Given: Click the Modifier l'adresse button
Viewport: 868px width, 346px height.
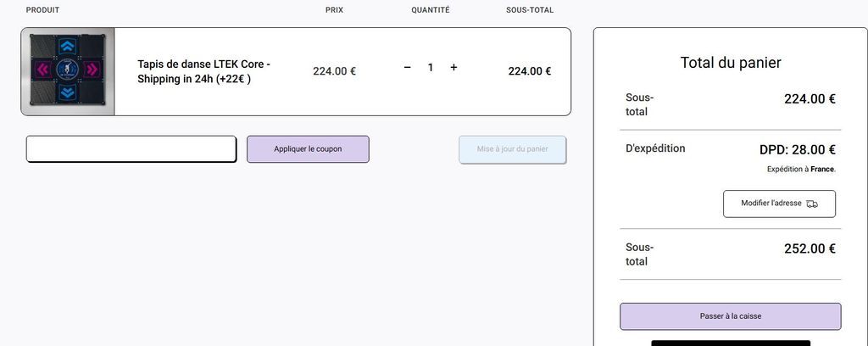Looking at the screenshot, I should tap(778, 204).
